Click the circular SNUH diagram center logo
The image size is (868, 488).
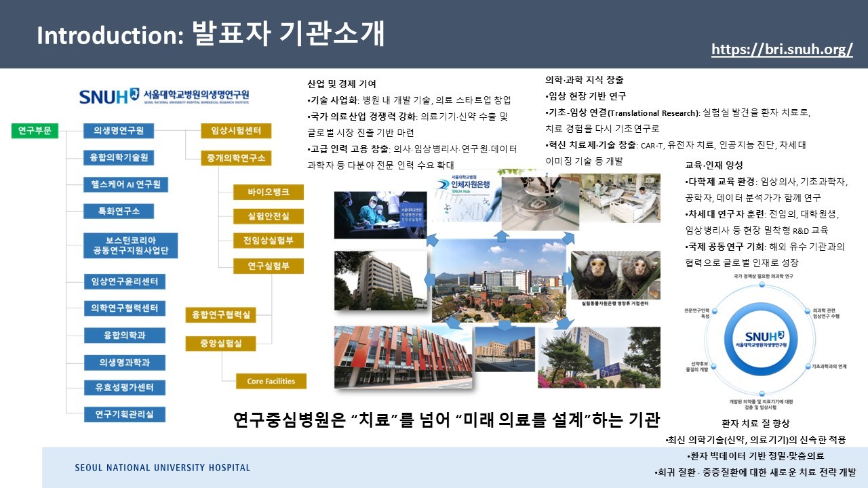pos(764,338)
